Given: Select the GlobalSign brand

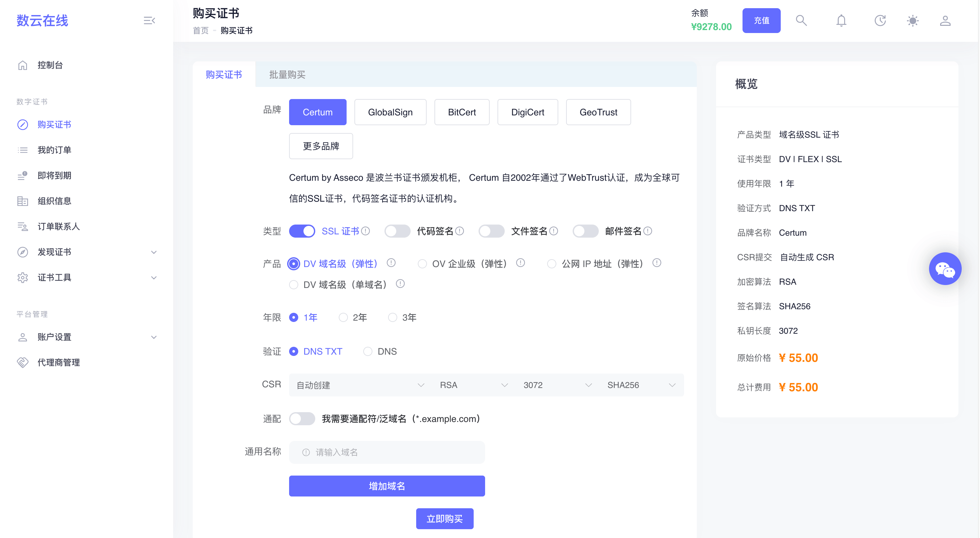Looking at the screenshot, I should (x=390, y=112).
